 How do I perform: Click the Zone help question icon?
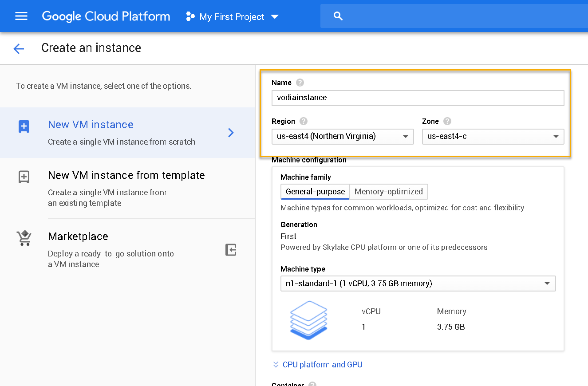[447, 121]
